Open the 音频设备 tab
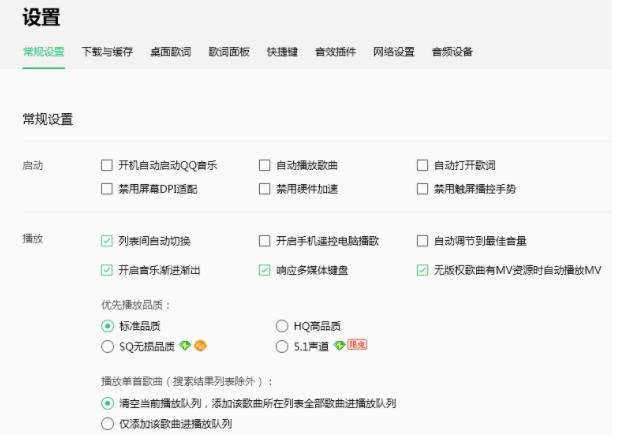This screenshot has height=436, width=628. tap(452, 52)
